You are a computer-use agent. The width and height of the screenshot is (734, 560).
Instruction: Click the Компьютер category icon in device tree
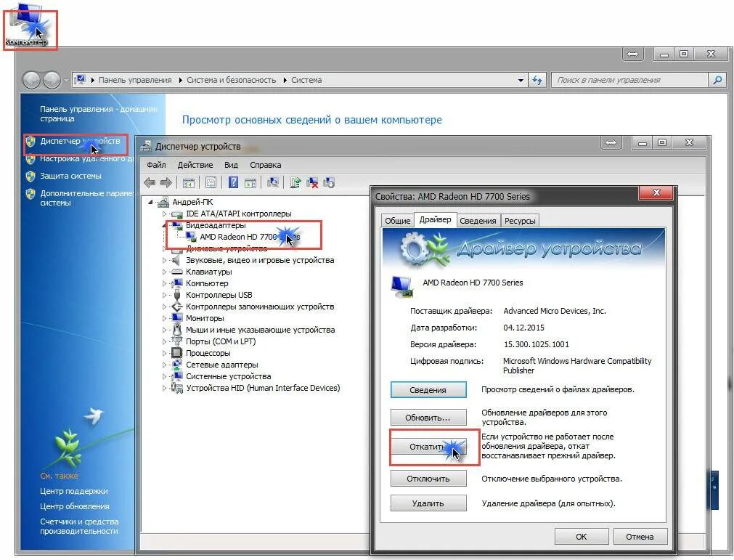coord(176,283)
